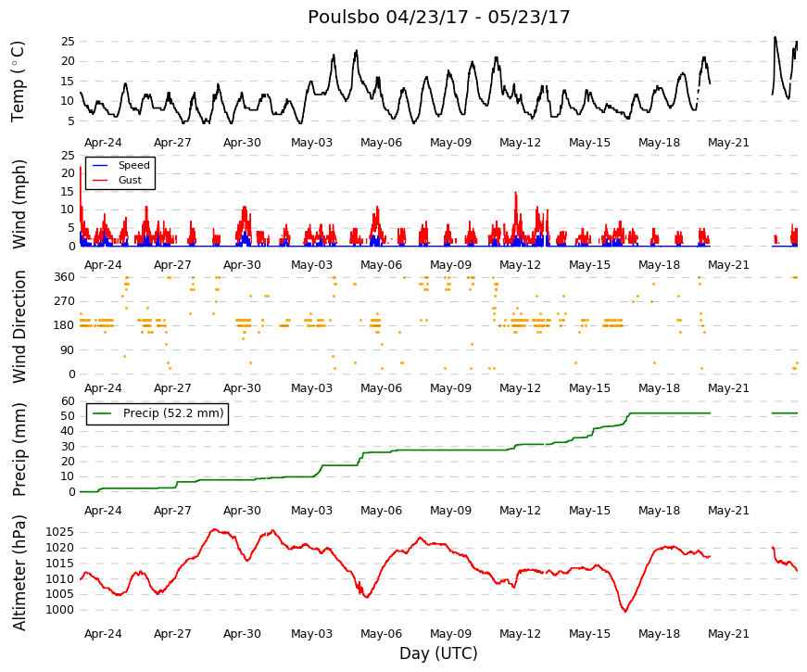The image size is (807, 672).
Task: Click the chart title Poulsbo 04/23/17 - 05/23/17
Action: [438, 17]
